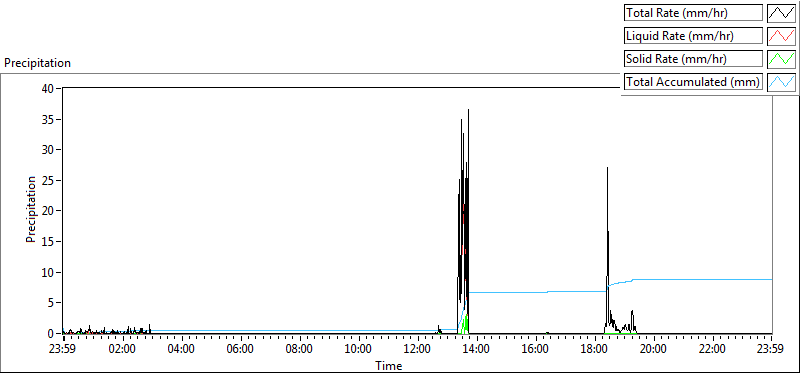Select the Liquid Rate (mm/hr) legend label
This screenshot has width=800, height=373.
pyautogui.click(x=693, y=36)
